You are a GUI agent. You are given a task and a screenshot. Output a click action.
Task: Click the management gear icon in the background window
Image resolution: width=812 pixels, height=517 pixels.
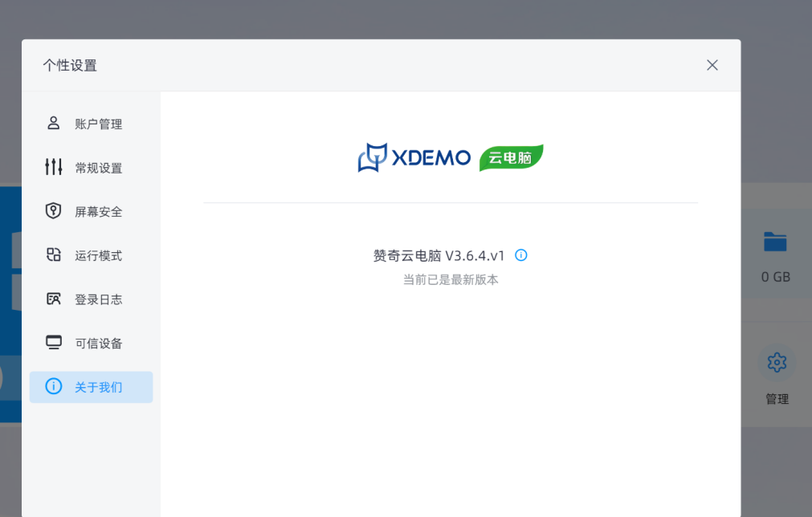coord(777,362)
